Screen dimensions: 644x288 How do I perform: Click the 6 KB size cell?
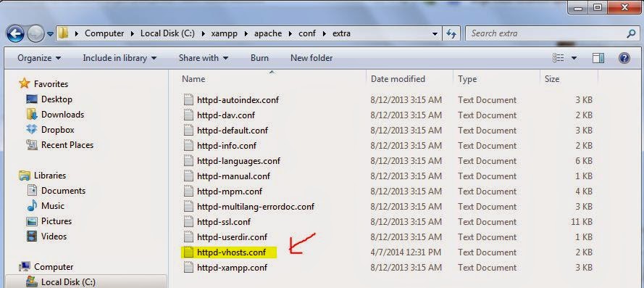(584, 161)
